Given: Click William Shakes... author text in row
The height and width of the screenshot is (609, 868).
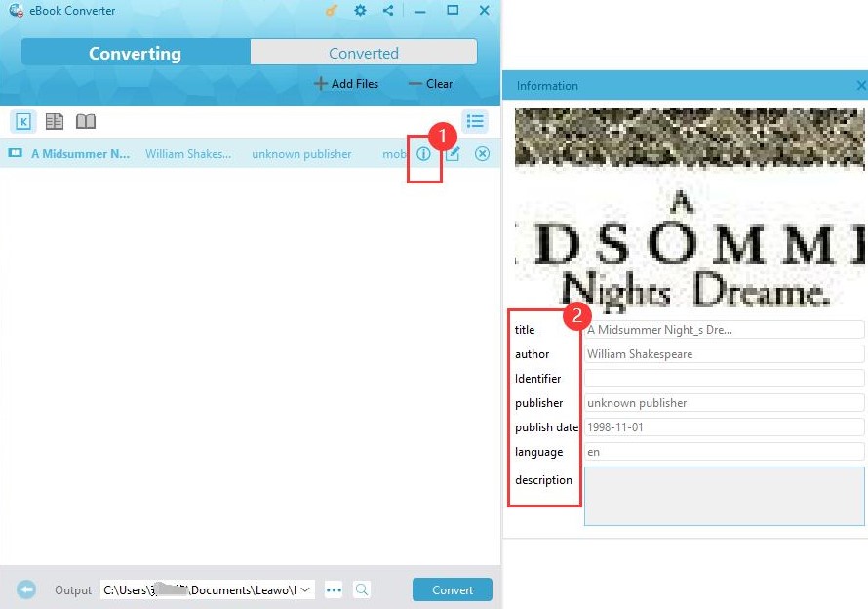Looking at the screenshot, I should pyautogui.click(x=188, y=154).
